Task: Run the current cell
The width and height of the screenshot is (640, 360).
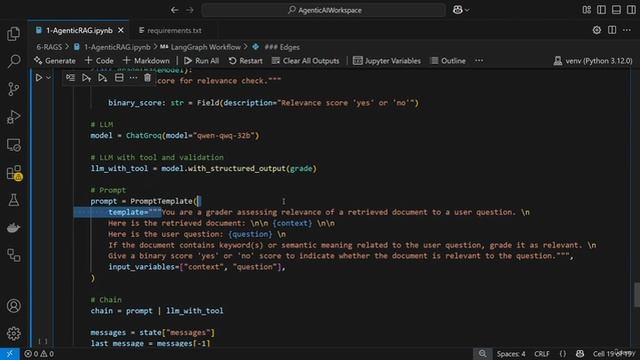Action: [x=39, y=78]
